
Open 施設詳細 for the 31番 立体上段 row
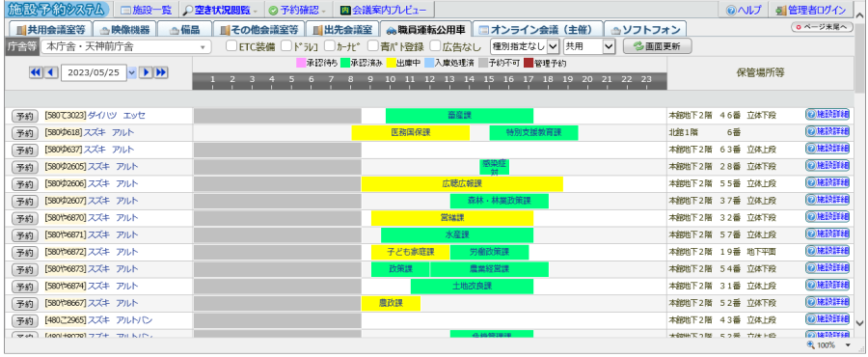click(827, 285)
